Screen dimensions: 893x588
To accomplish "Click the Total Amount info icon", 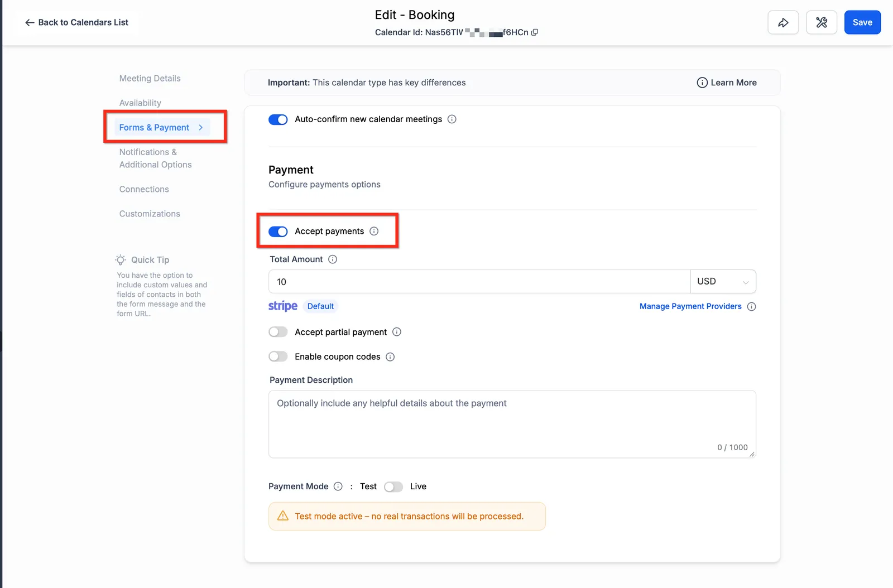I will click(x=333, y=259).
